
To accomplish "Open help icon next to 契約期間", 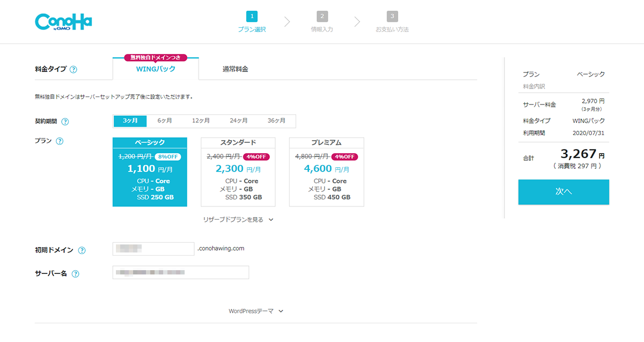I will tap(65, 122).
